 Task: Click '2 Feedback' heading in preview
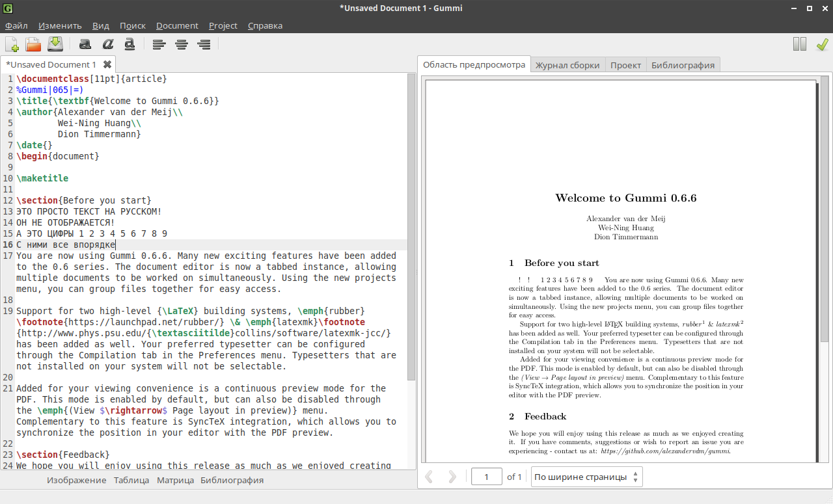pyautogui.click(x=538, y=416)
